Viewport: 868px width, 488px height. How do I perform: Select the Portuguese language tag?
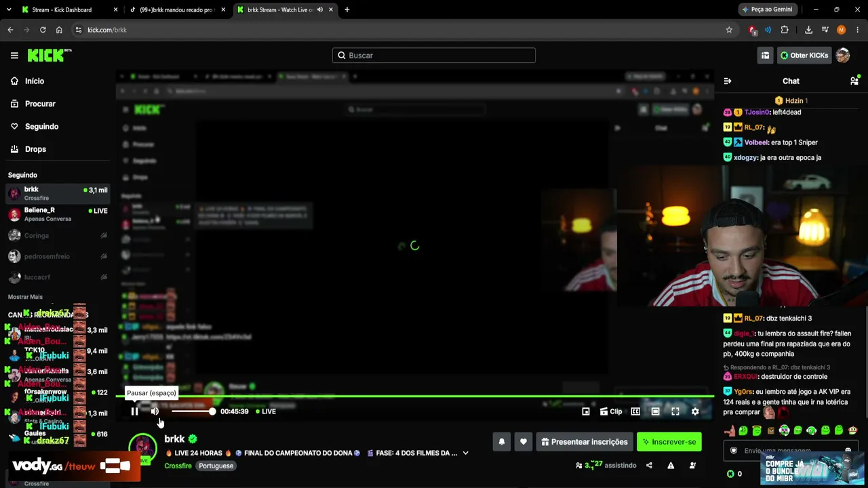click(216, 466)
